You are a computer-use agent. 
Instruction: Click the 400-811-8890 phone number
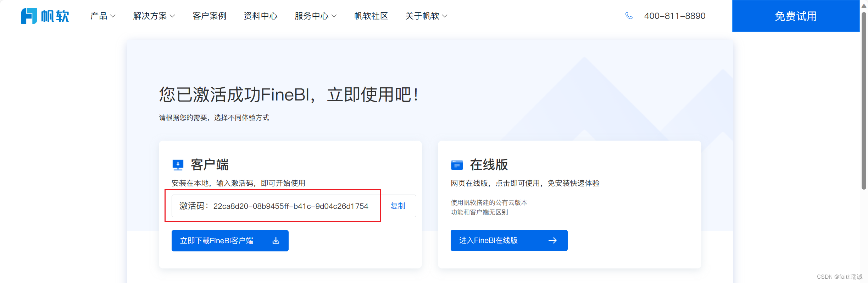(x=674, y=16)
